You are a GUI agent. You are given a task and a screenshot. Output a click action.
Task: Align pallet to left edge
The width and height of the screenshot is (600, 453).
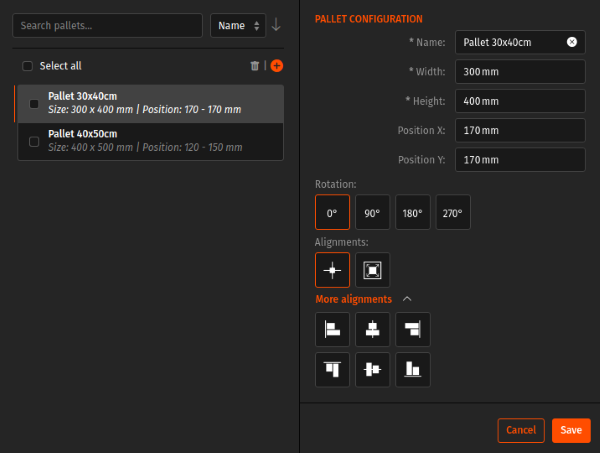(332, 329)
